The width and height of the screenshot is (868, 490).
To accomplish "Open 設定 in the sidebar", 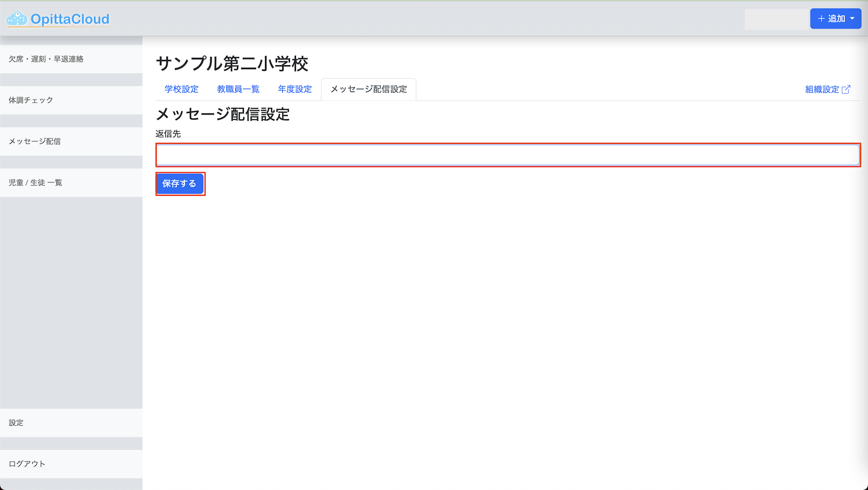I will pyautogui.click(x=71, y=423).
